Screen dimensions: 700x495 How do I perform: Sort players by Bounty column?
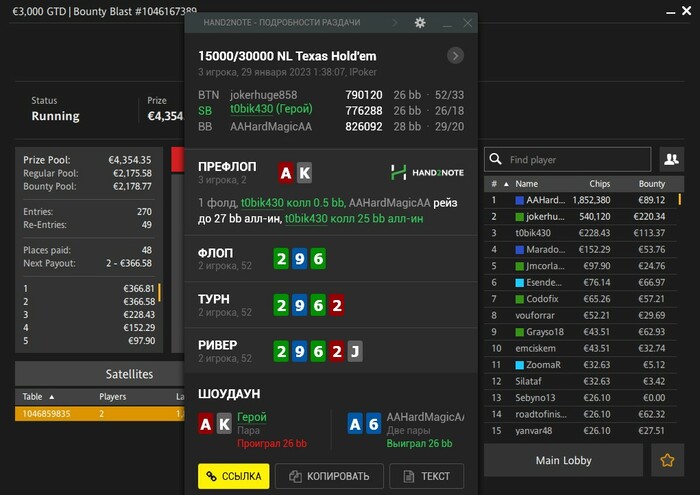(x=651, y=184)
